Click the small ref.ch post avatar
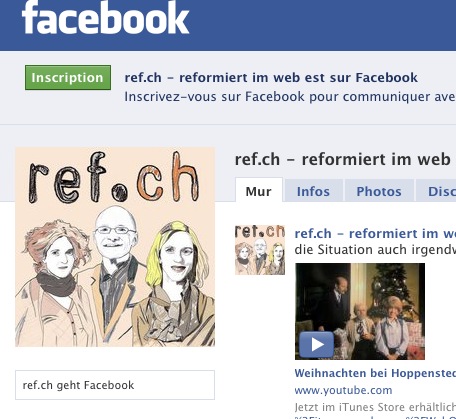Screen dimensions: 456x419 tap(260, 250)
